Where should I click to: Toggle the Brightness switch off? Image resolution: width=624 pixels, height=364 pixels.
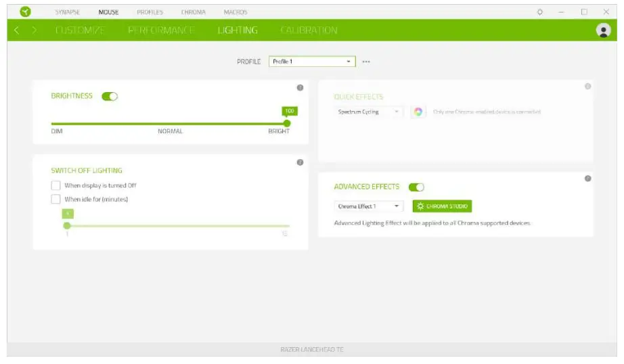tap(110, 96)
